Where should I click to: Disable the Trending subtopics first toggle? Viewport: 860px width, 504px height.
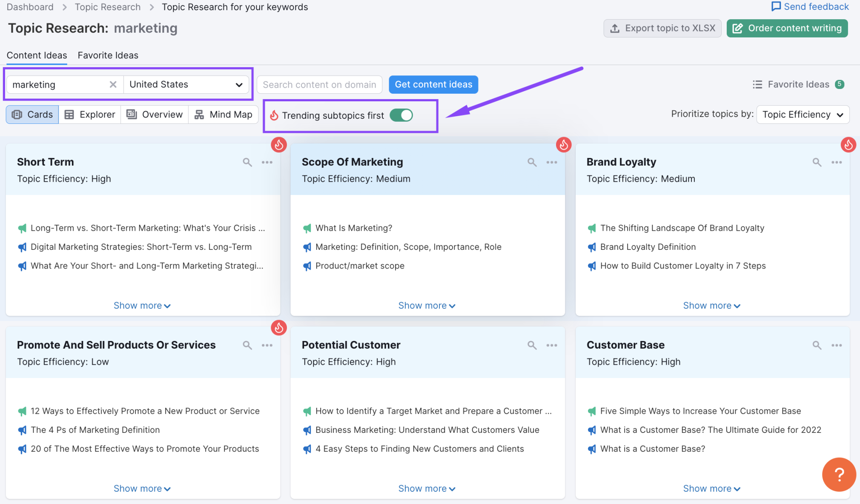[401, 115]
